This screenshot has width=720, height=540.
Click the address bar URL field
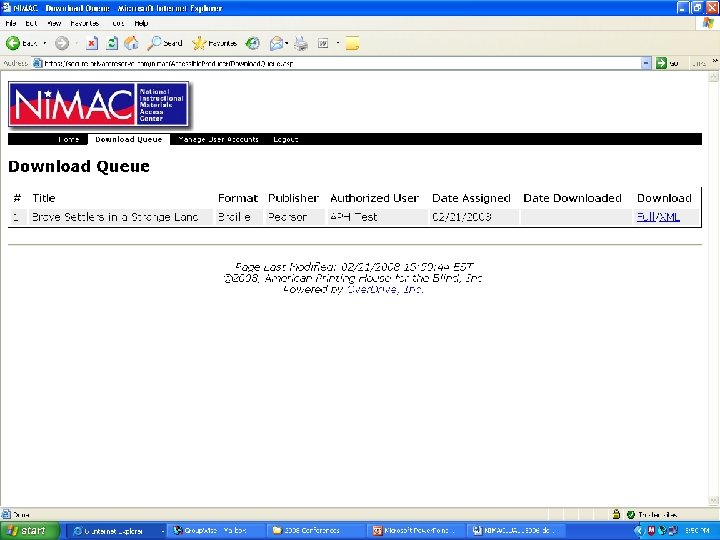[342, 63]
